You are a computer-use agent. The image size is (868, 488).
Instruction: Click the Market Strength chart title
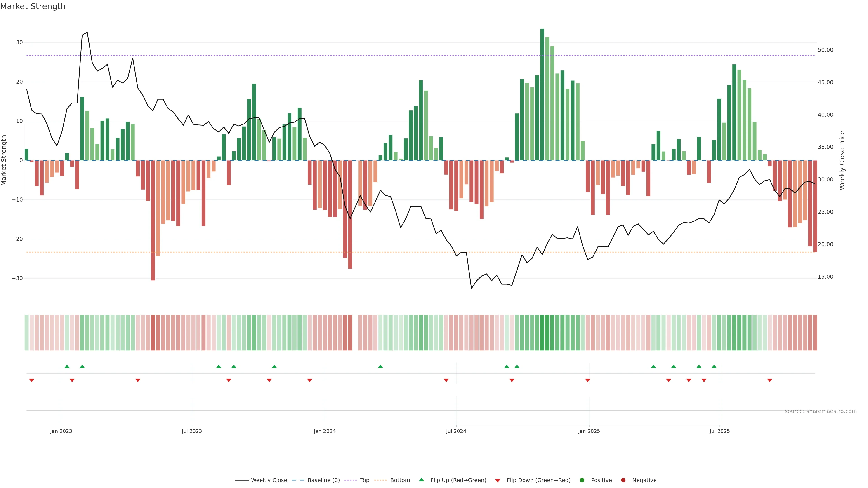coord(33,6)
